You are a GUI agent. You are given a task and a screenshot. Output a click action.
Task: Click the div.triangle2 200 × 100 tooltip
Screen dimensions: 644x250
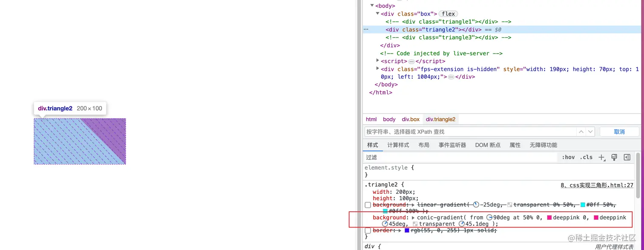tap(70, 108)
